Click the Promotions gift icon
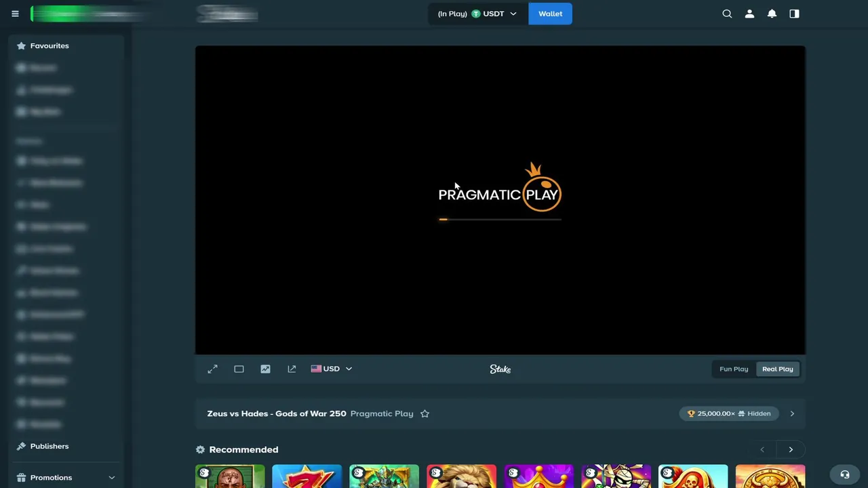Image resolution: width=868 pixels, height=488 pixels. (x=21, y=477)
